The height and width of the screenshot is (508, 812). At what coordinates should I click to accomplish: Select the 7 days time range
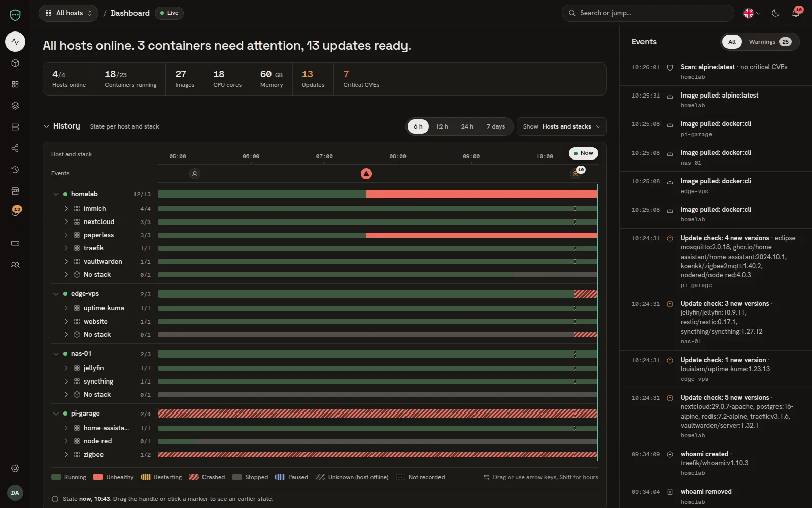click(x=496, y=126)
